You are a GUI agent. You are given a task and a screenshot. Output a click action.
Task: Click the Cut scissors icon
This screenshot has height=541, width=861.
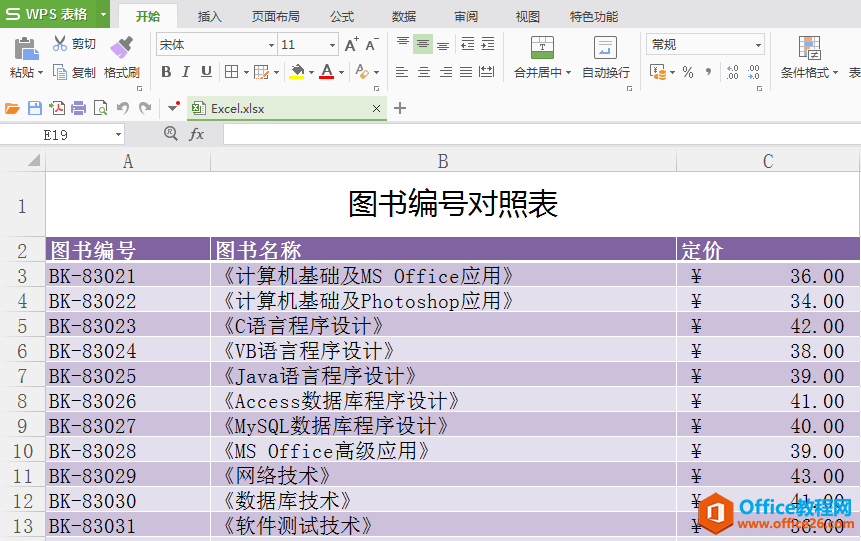tap(60, 44)
